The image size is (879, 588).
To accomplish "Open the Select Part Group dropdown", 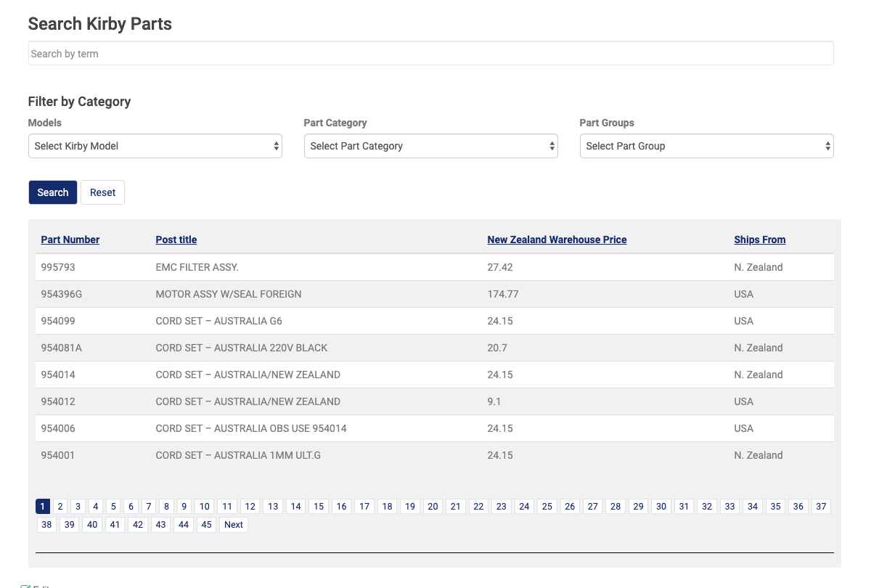I will pos(706,146).
